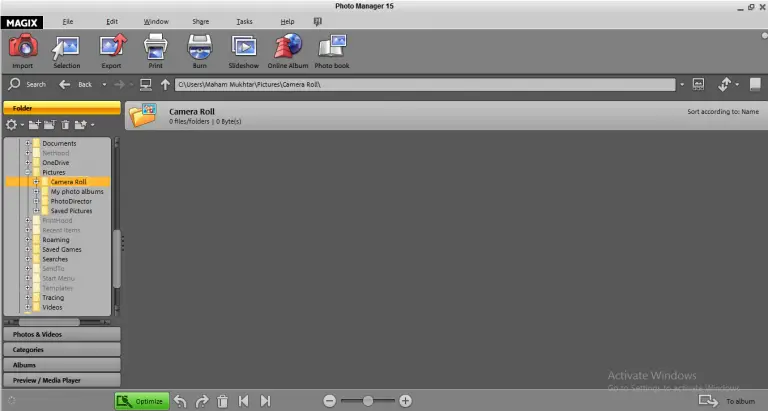Open the Albums panel
The height and width of the screenshot is (411, 768).
tap(62, 364)
